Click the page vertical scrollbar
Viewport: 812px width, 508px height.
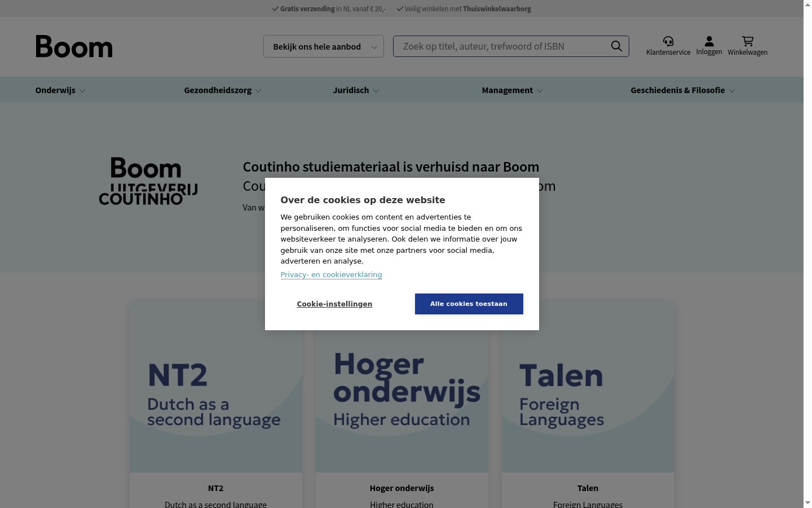point(807,254)
